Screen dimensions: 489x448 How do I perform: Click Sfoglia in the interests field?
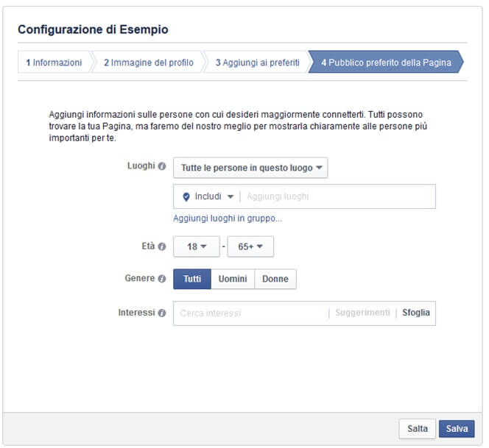click(415, 313)
